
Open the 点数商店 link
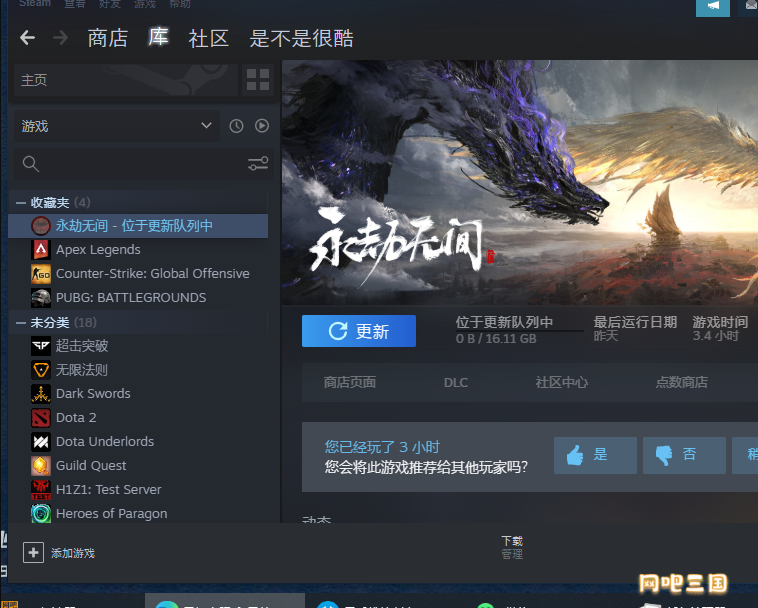click(x=682, y=382)
